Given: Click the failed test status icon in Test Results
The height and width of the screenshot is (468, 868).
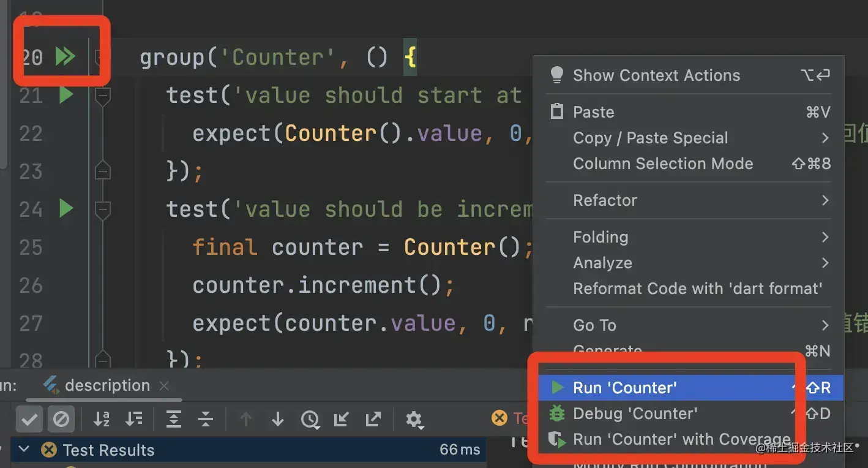Looking at the screenshot, I should tap(49, 450).
